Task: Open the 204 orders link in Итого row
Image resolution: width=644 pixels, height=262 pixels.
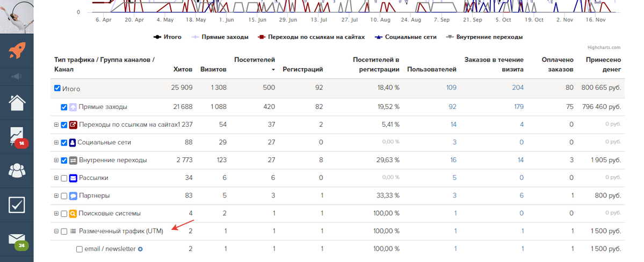Action: (517, 88)
